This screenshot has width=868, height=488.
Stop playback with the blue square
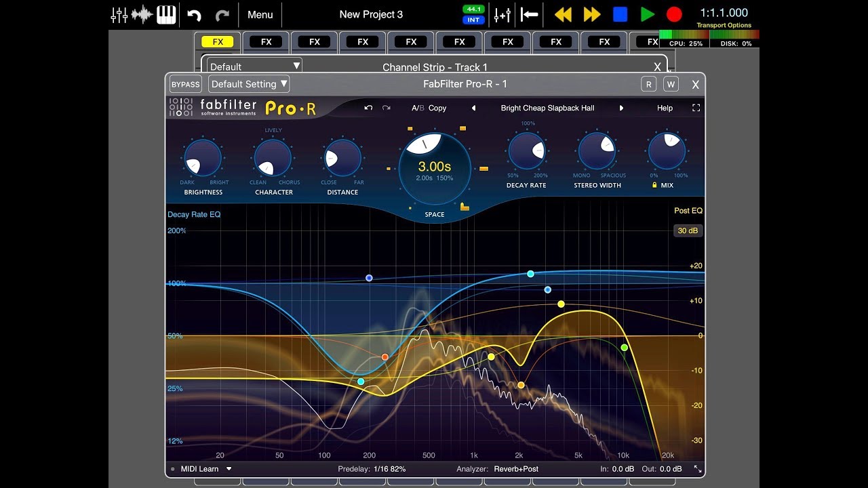[620, 14]
